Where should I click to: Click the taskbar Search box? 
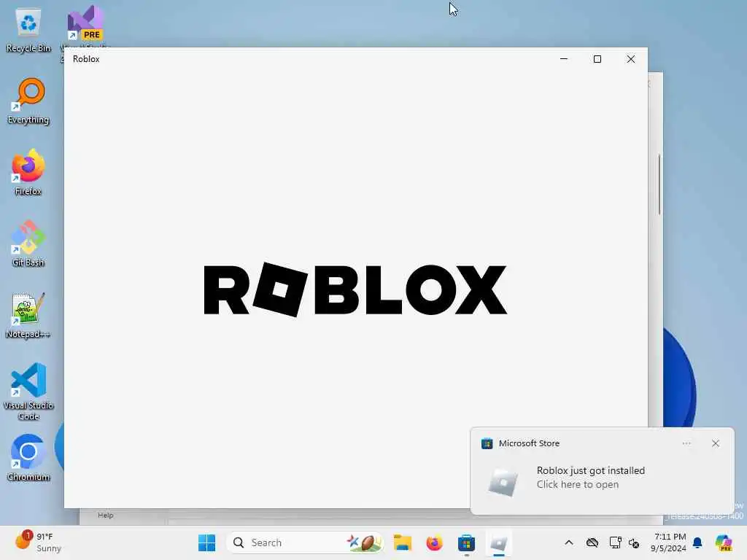click(x=305, y=542)
